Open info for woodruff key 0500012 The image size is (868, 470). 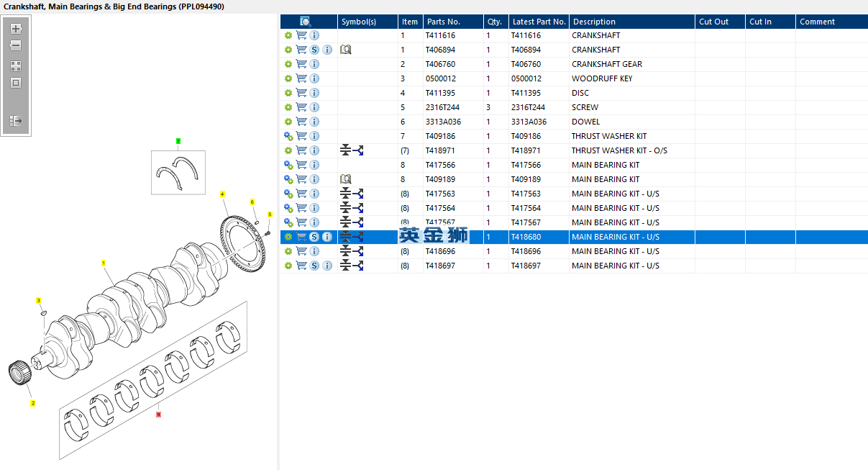point(314,78)
